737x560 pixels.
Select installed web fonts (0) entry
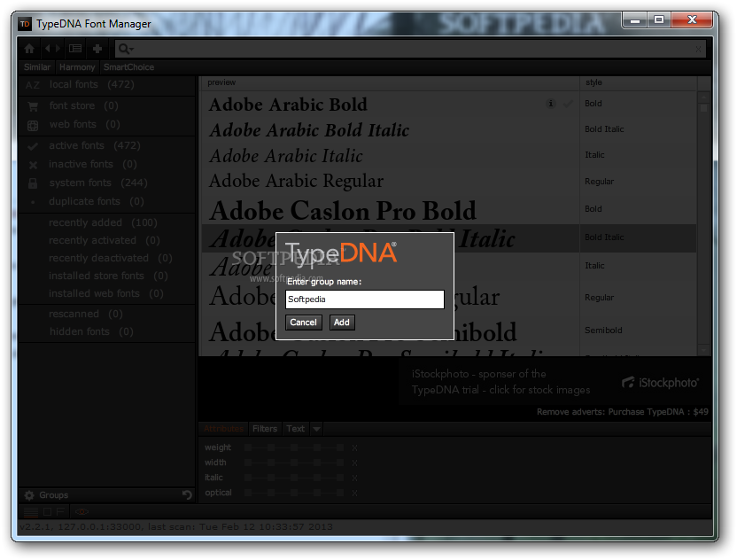[106, 293]
